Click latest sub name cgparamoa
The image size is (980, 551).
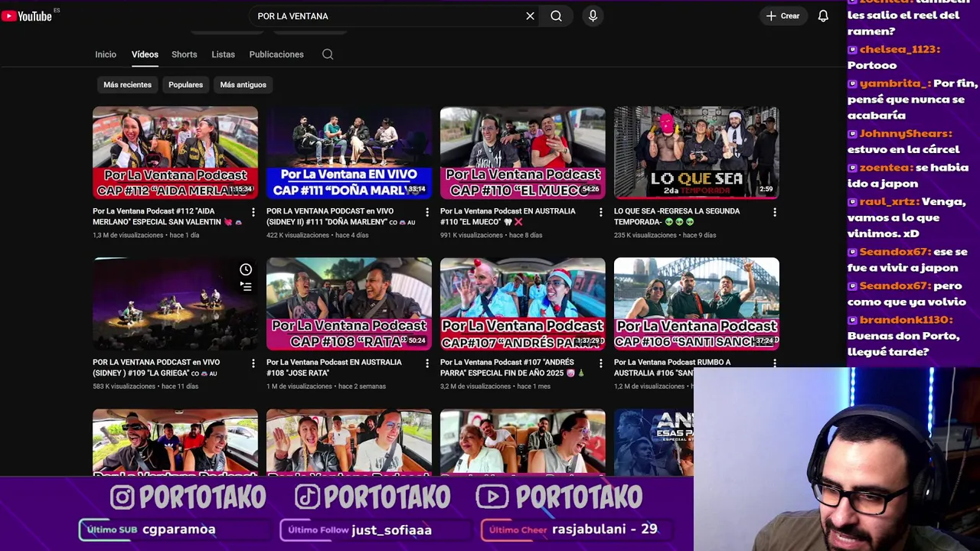[179, 529]
